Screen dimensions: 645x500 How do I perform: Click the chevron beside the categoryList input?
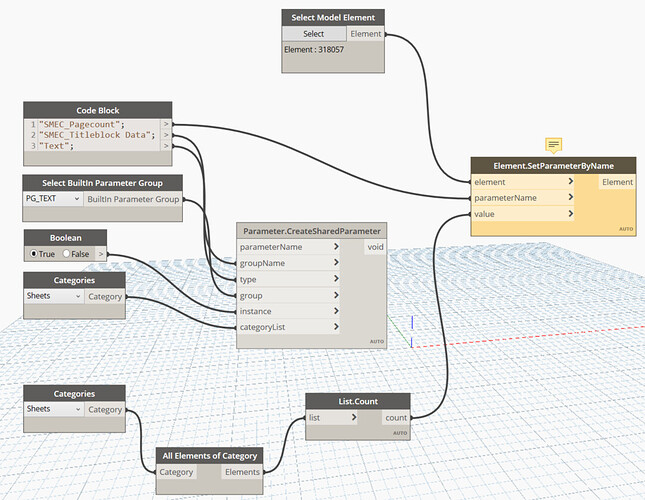336,326
